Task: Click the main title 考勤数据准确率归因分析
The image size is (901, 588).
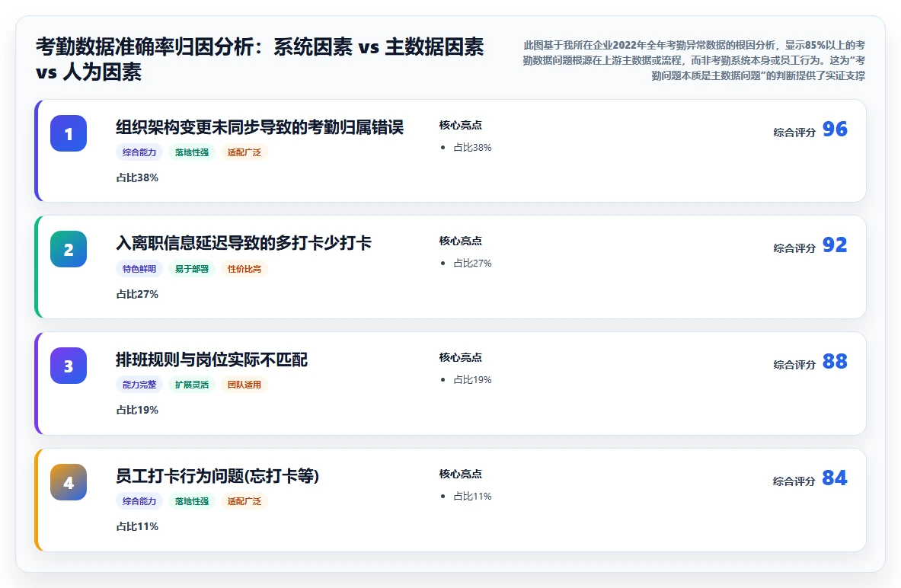Action: [260, 59]
